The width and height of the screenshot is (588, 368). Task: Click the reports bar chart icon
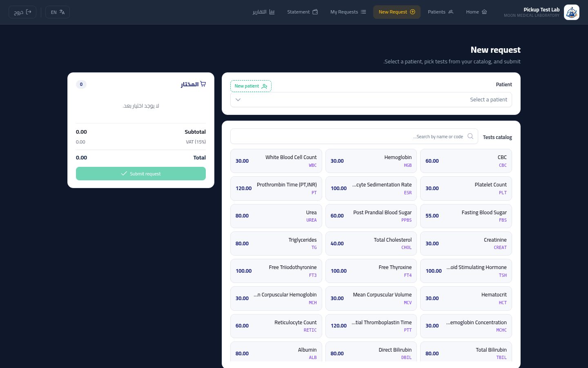272,12
